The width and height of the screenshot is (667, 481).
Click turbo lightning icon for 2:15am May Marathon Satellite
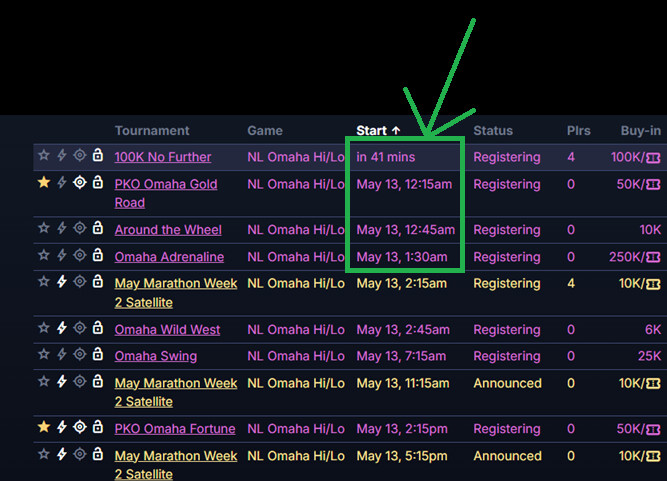pos(62,282)
